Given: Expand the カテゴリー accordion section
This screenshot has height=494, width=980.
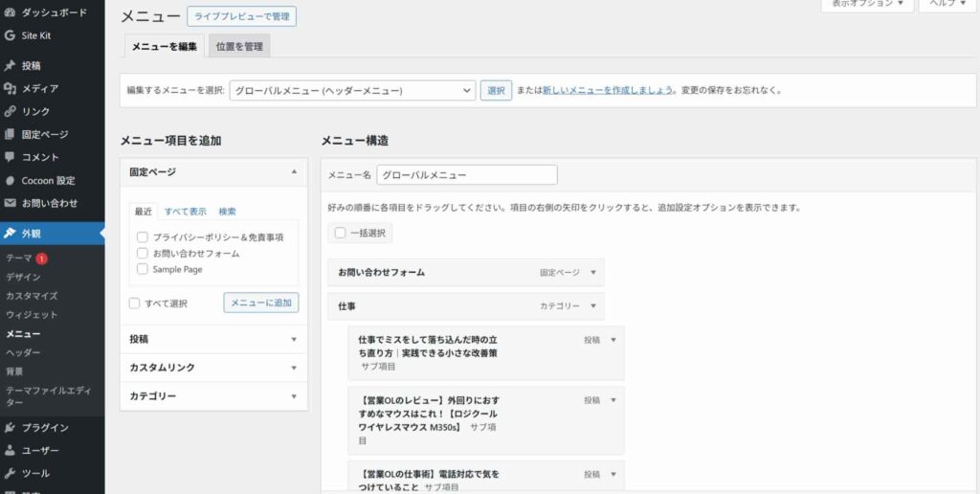Looking at the screenshot, I should [213, 395].
